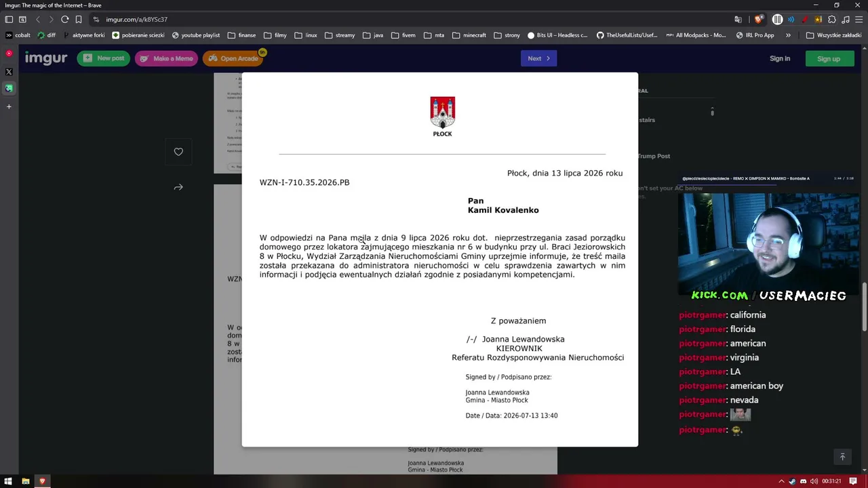Click the X icon in vertical sidebar
The image size is (868, 488).
(9, 72)
